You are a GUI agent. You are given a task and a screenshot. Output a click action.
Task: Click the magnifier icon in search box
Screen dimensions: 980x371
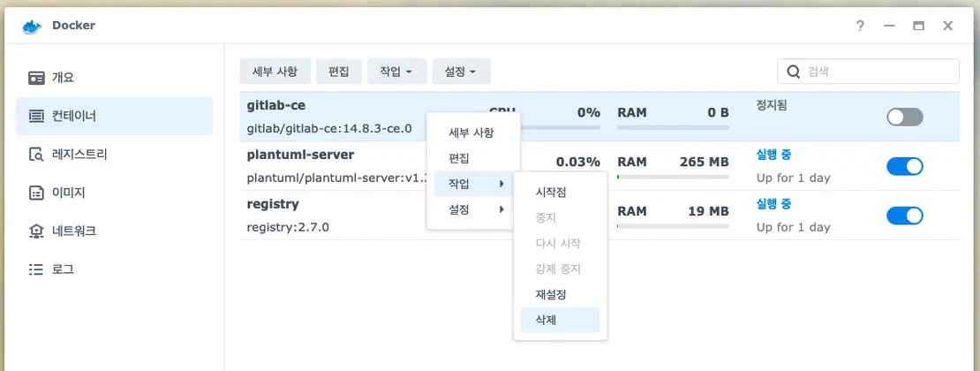794,72
